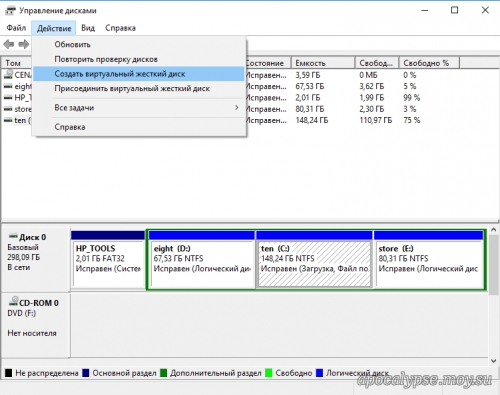Click the 110,97 ГБ free space cell
500x395 pixels.
point(375,120)
